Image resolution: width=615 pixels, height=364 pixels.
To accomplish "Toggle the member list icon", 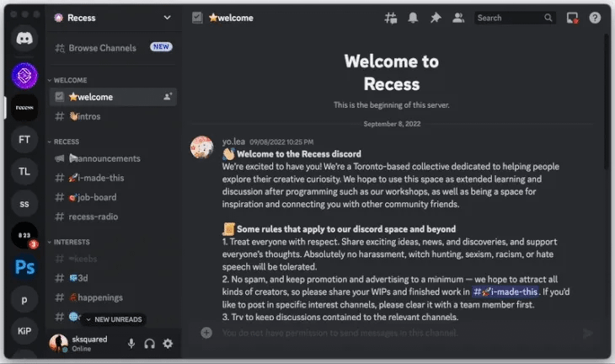I will (458, 18).
